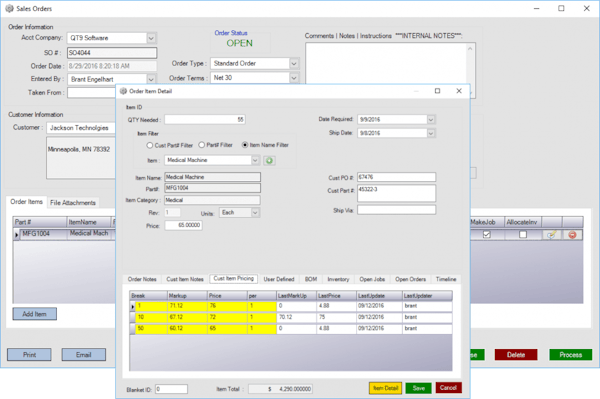Screen dimensions: 600x399
Task: Click the Price field showing 65.00000
Action: [184, 225]
